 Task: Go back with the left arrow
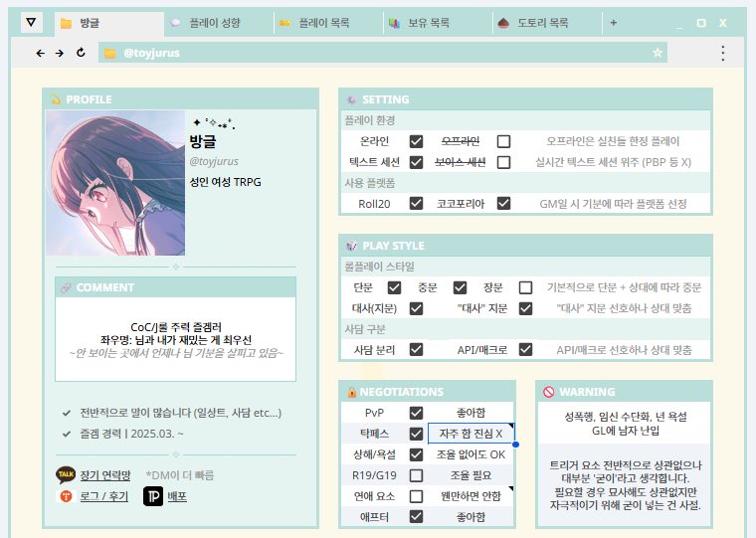(x=41, y=53)
